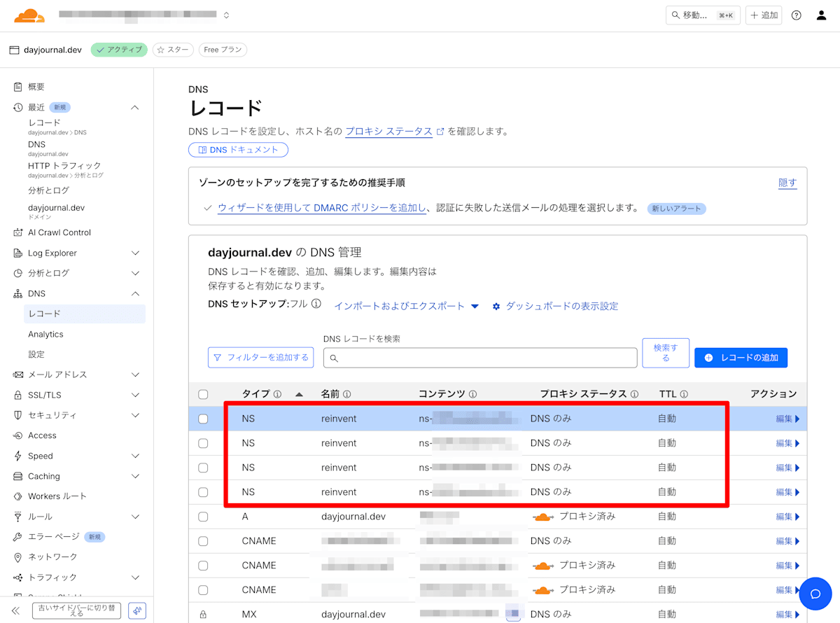
Task: Open the account switcher chevron
Action: 226,15
